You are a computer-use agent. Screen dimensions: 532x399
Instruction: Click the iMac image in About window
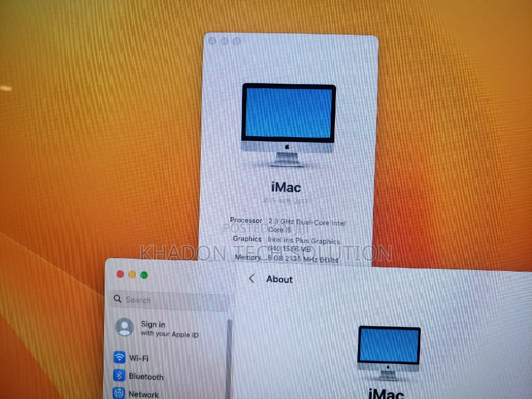pyautogui.click(x=288, y=125)
